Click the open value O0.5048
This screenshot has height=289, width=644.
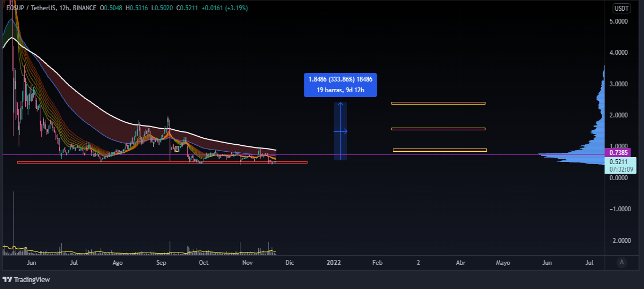coord(111,9)
